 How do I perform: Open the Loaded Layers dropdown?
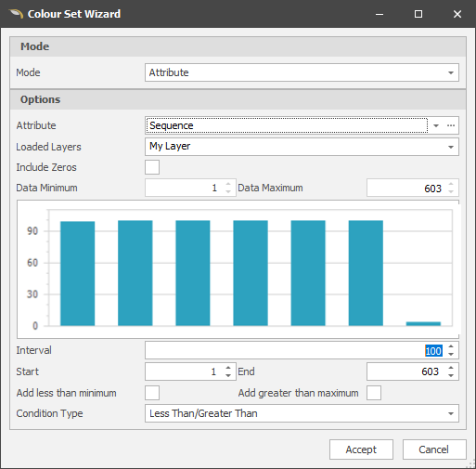click(302, 147)
